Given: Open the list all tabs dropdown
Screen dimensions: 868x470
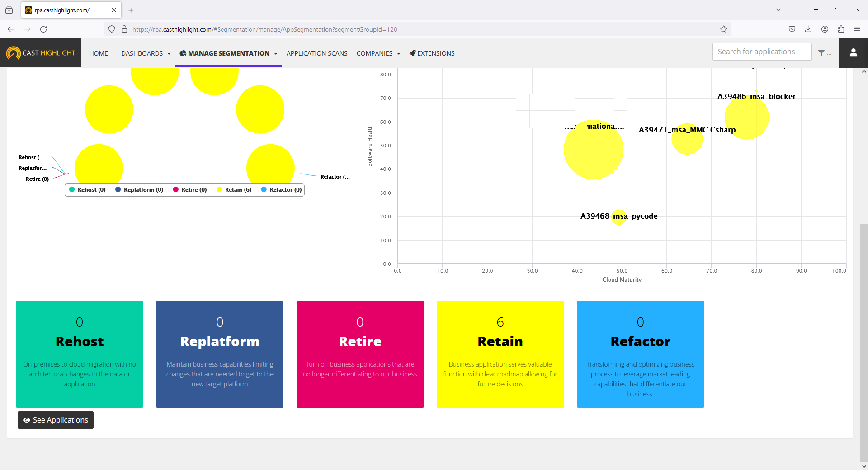Looking at the screenshot, I should pos(778,10).
